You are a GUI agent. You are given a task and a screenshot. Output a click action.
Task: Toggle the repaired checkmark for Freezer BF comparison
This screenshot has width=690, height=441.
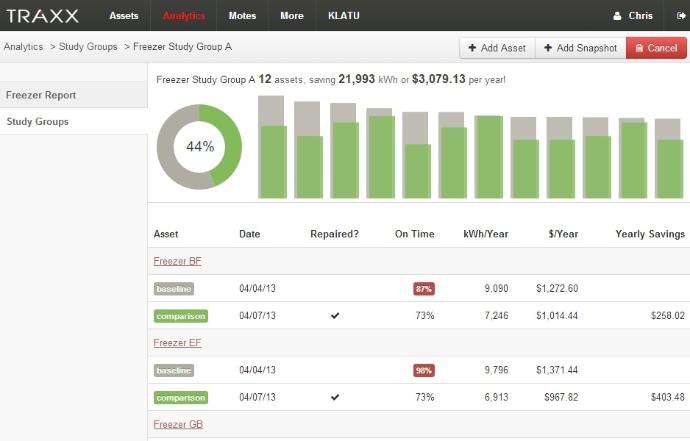coord(334,316)
